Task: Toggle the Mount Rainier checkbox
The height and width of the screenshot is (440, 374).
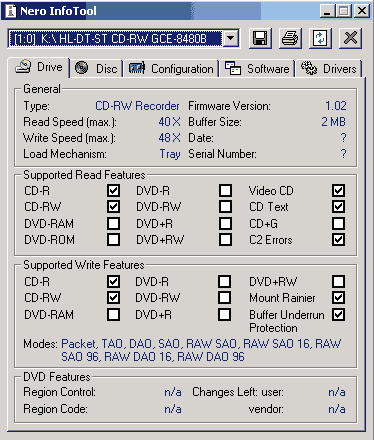Action: (338, 297)
